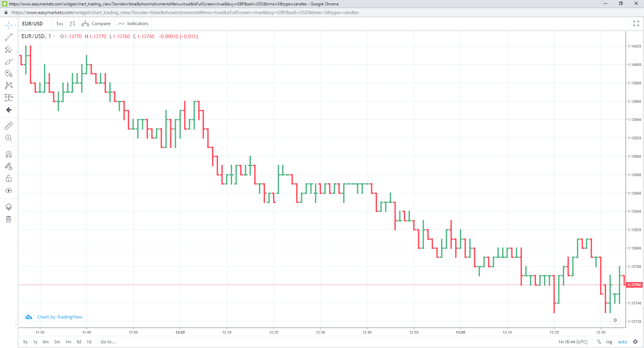Hide all drawing tools with eye icon

tap(9, 191)
